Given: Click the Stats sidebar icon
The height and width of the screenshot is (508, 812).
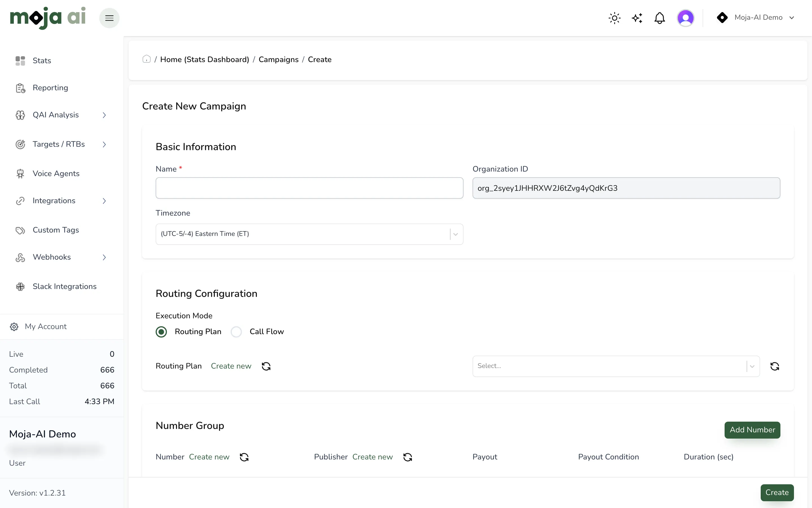Looking at the screenshot, I should tap(20, 61).
